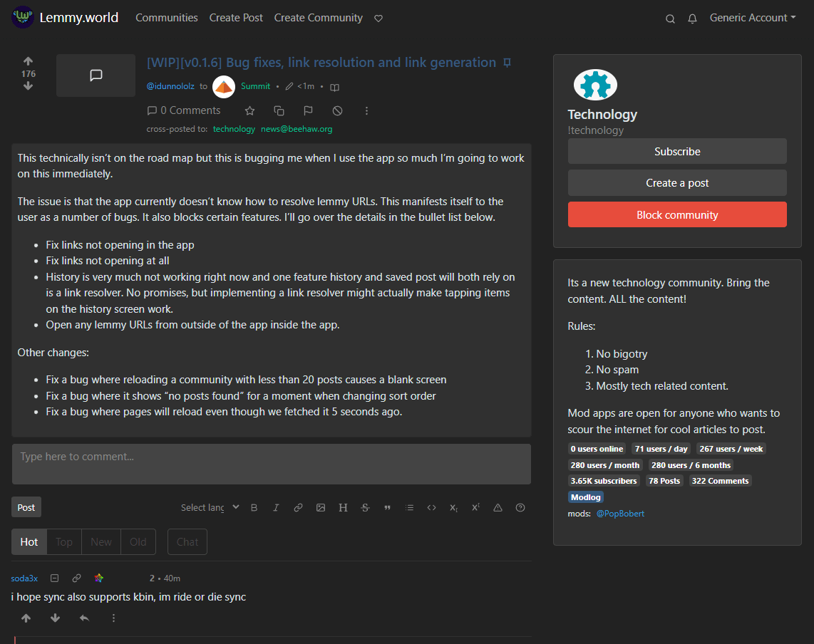Subscribe to the Technology community
Screen dimensions: 814x644
pyautogui.click(x=676, y=151)
